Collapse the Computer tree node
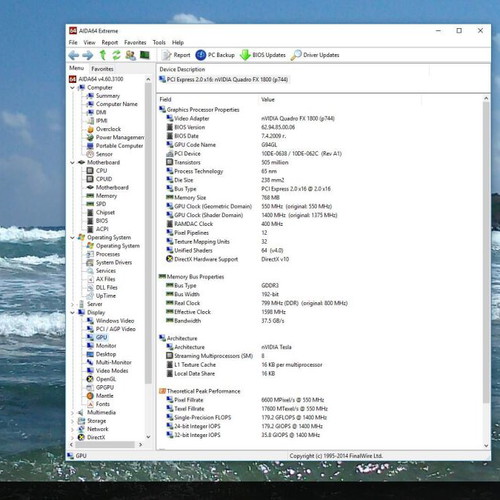This screenshot has width=500, height=500. pos(72,87)
